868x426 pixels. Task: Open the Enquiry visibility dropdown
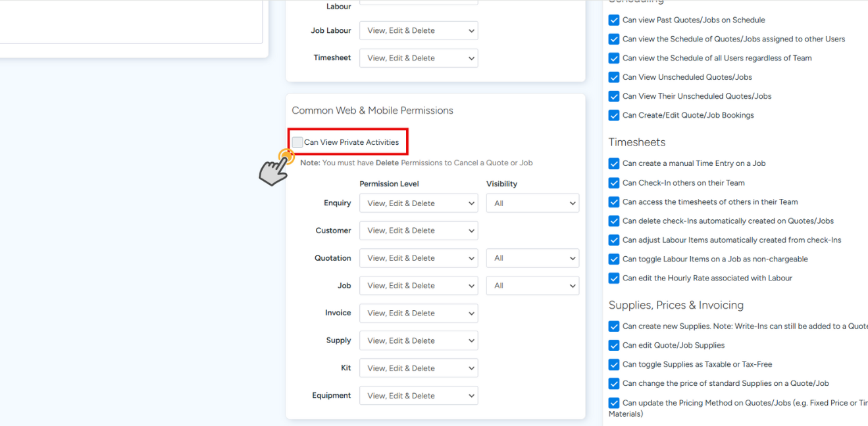(x=532, y=203)
